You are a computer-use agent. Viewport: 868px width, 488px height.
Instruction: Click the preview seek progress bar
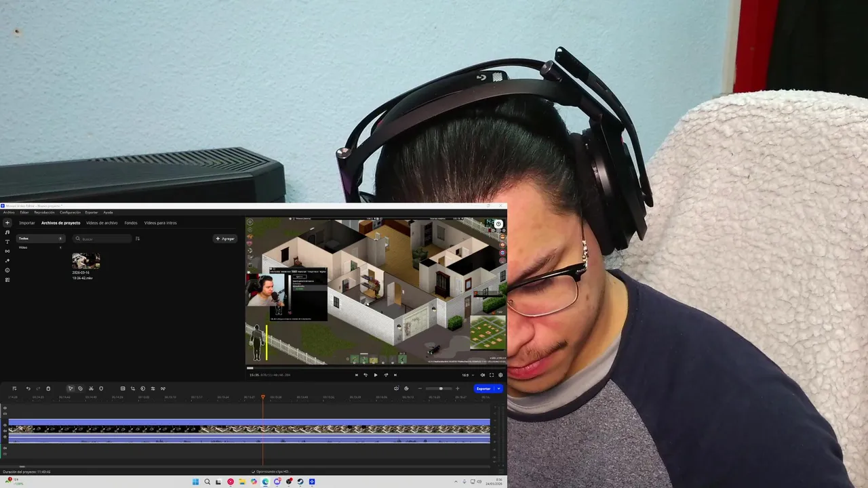click(376, 368)
